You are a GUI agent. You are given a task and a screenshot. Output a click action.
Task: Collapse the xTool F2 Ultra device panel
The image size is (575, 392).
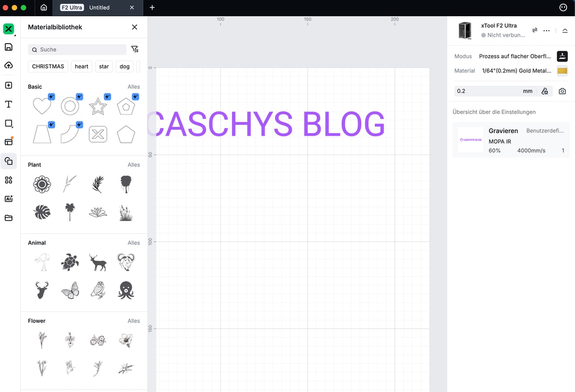(564, 30)
